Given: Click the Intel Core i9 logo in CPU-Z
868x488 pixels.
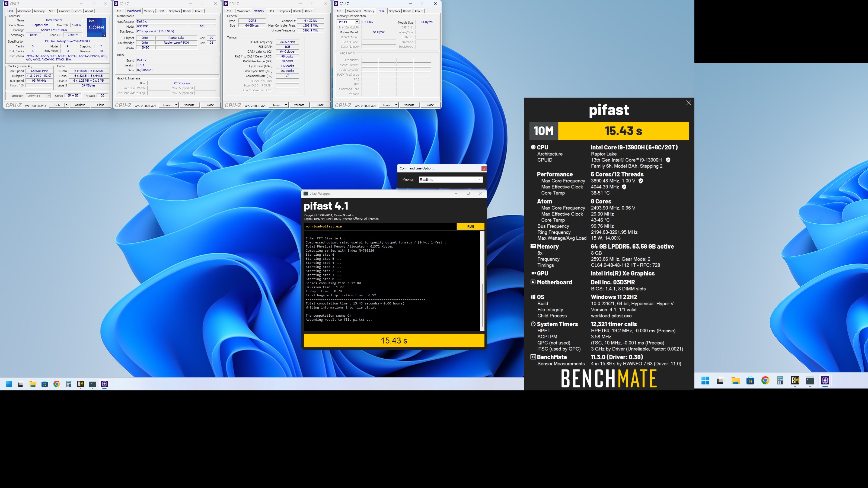Looking at the screenshot, I should click(x=97, y=27).
